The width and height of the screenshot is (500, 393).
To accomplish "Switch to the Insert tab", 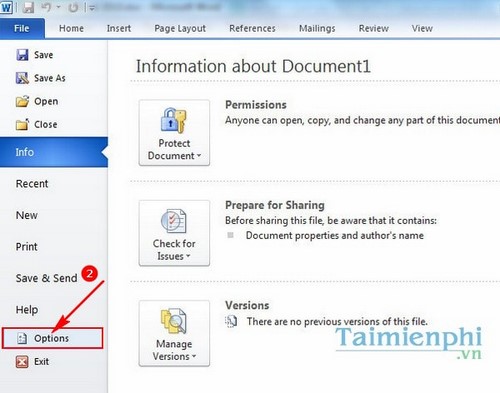I will click(119, 29).
